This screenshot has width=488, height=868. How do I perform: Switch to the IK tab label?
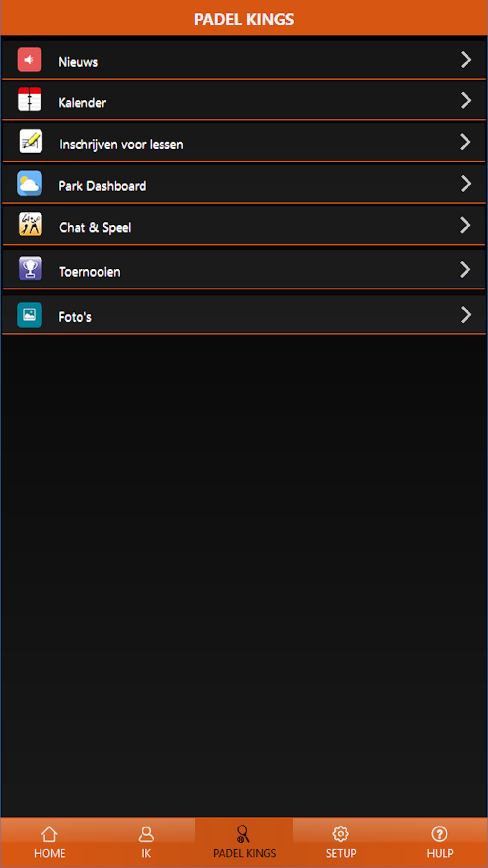coord(146,853)
